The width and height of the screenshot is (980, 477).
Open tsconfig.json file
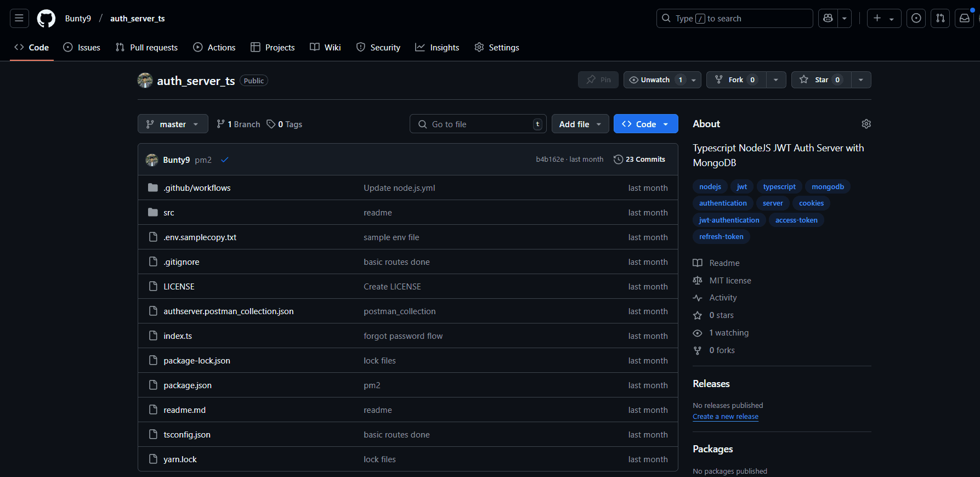click(187, 435)
